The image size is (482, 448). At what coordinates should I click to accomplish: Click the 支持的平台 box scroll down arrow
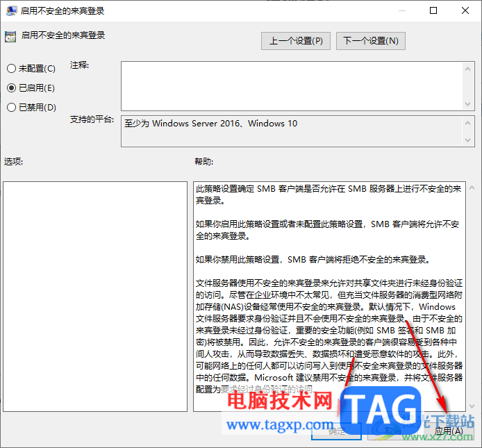468,140
